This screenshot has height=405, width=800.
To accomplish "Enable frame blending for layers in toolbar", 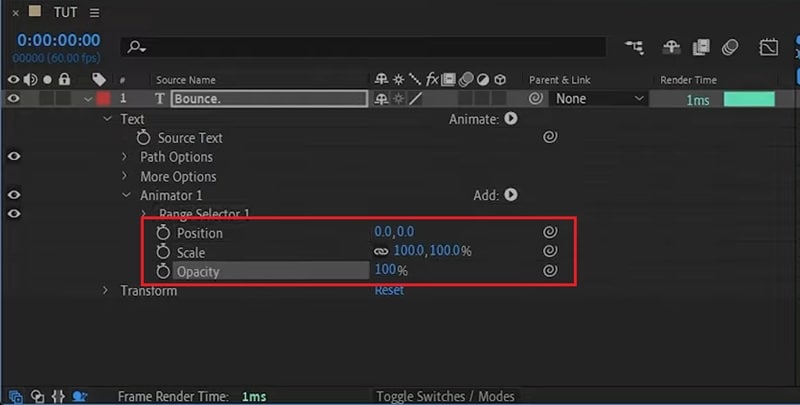I will (x=702, y=47).
